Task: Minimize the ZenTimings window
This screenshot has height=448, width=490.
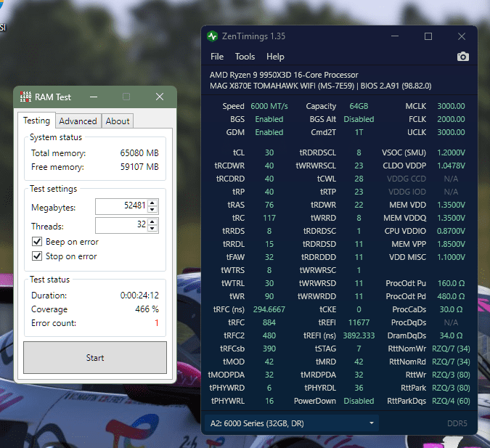Action: pos(395,36)
